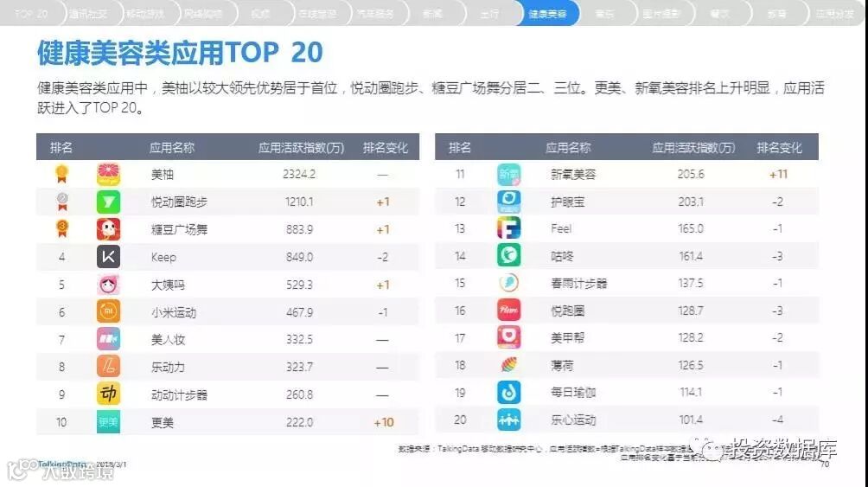Open the 汽车服务 tab
Image resolution: width=868 pixels, height=487 pixels.
click(375, 13)
